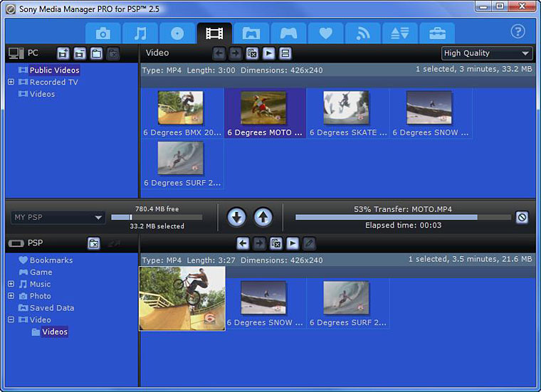Image resolution: width=541 pixels, height=392 pixels.
Task: Click the first add-video icon in PC panel
Action: click(63, 53)
